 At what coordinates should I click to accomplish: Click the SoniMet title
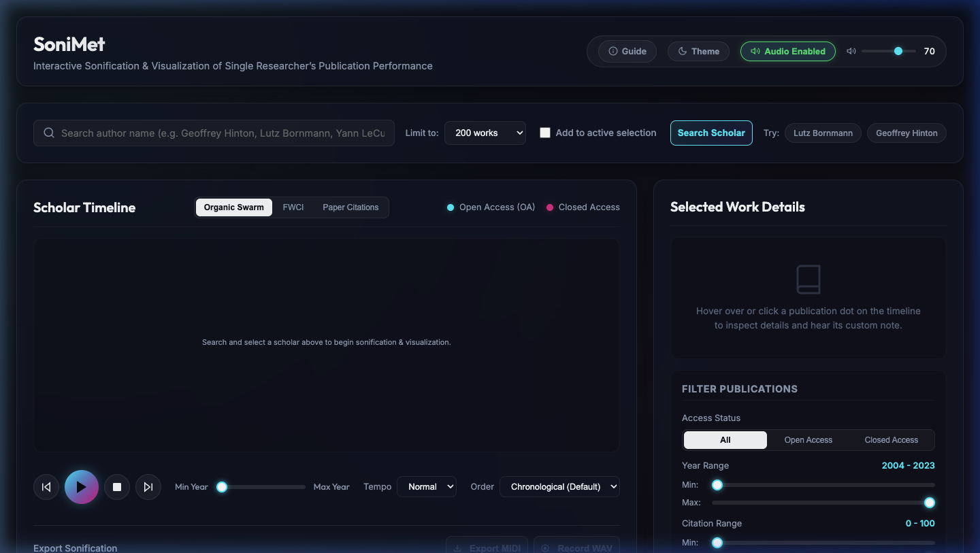click(x=69, y=44)
